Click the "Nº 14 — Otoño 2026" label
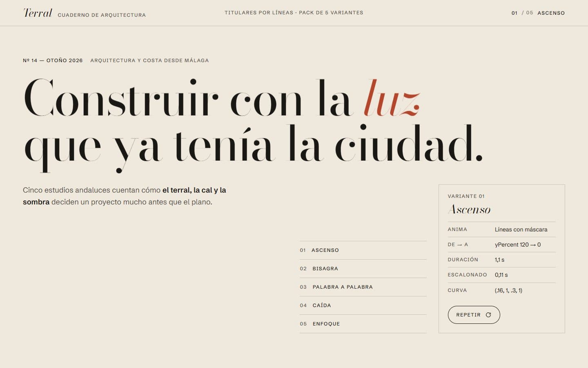588x368 pixels. [x=53, y=61]
